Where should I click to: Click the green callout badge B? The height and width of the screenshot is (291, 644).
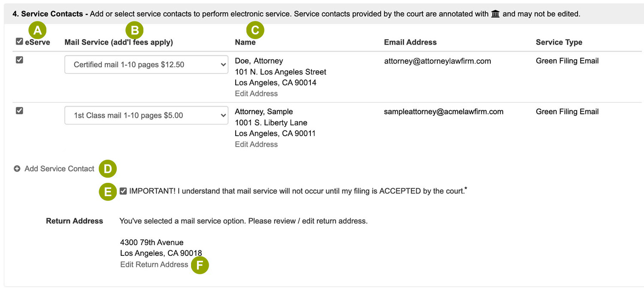pyautogui.click(x=135, y=30)
